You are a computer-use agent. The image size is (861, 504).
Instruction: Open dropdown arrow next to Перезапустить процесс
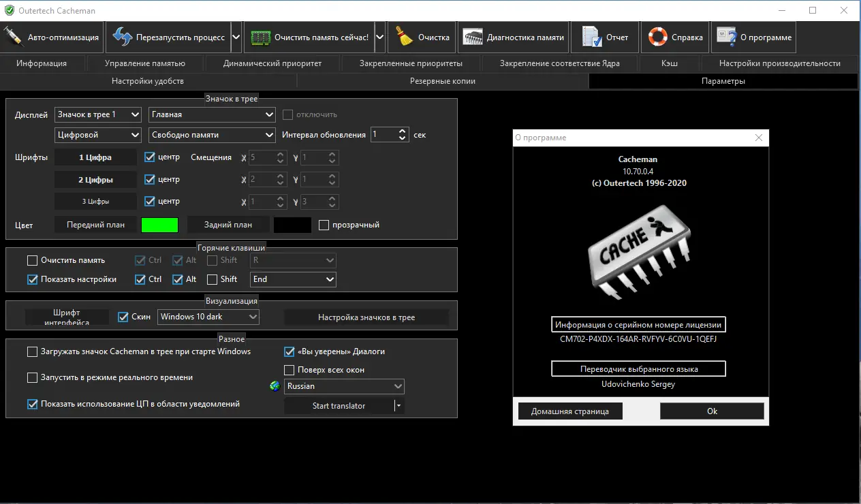tap(236, 37)
